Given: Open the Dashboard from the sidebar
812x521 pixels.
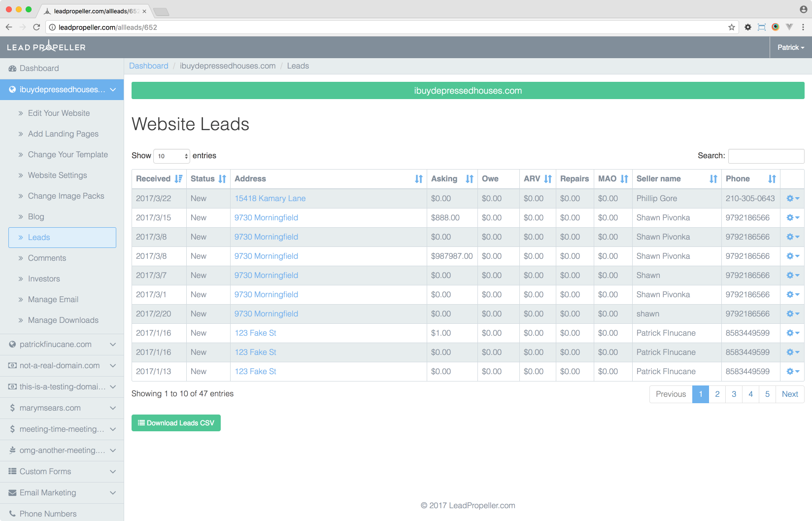Looking at the screenshot, I should point(38,68).
